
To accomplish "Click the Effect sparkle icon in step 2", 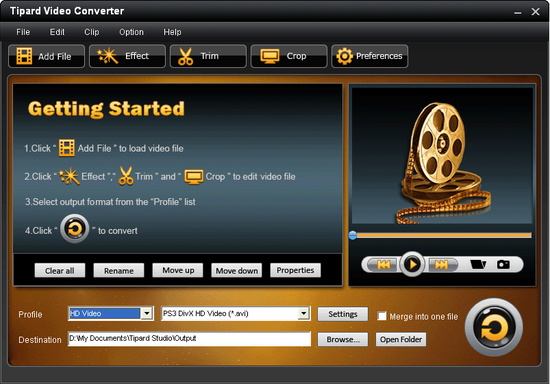I will 69,176.
